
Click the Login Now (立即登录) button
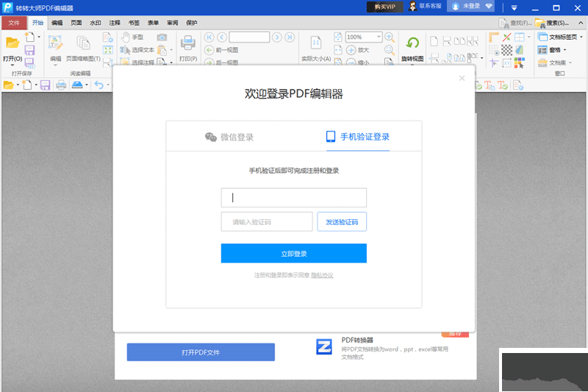(293, 254)
